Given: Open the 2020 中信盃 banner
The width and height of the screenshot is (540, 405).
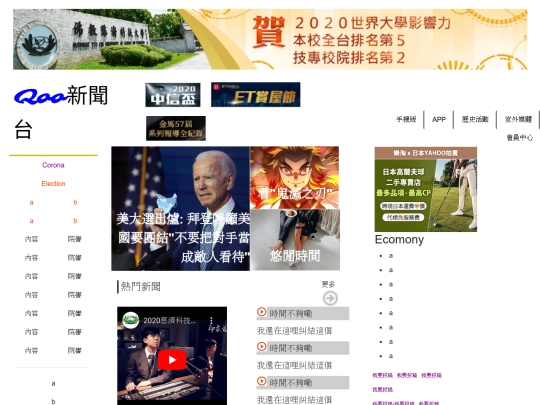Looking at the screenshot, I should (173, 95).
